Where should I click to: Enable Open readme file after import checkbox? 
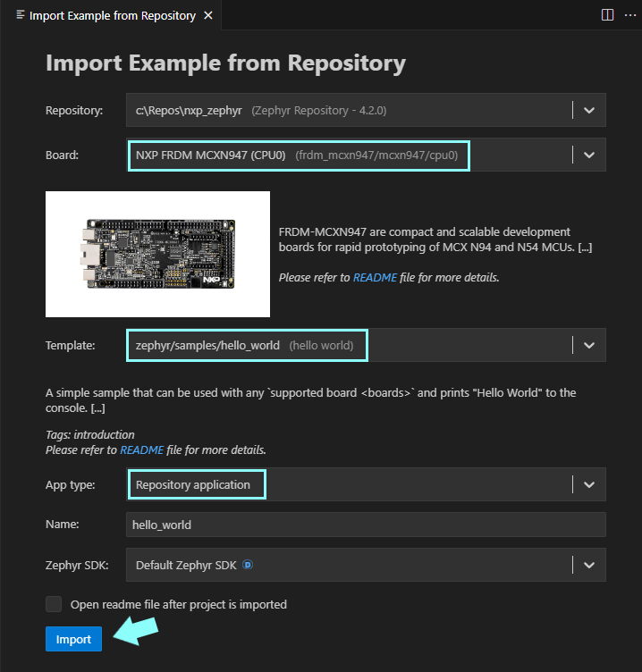tap(54, 604)
